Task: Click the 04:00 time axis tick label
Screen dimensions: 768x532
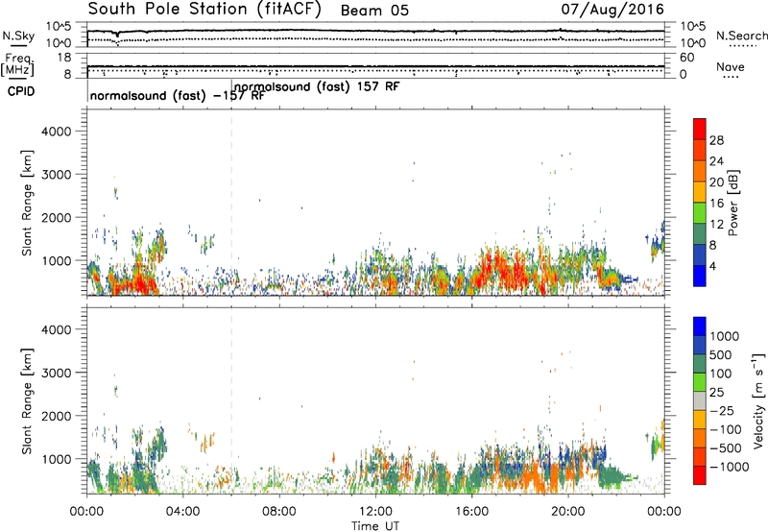Action: 183,512
